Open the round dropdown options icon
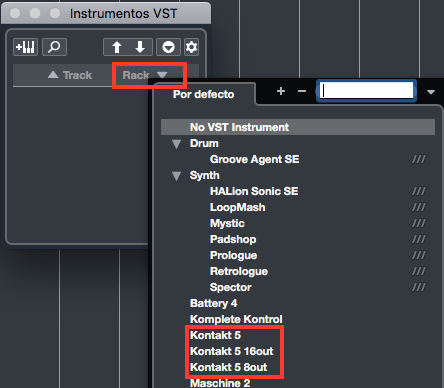Image resolution: width=444 pixels, height=388 pixels. tap(168, 47)
